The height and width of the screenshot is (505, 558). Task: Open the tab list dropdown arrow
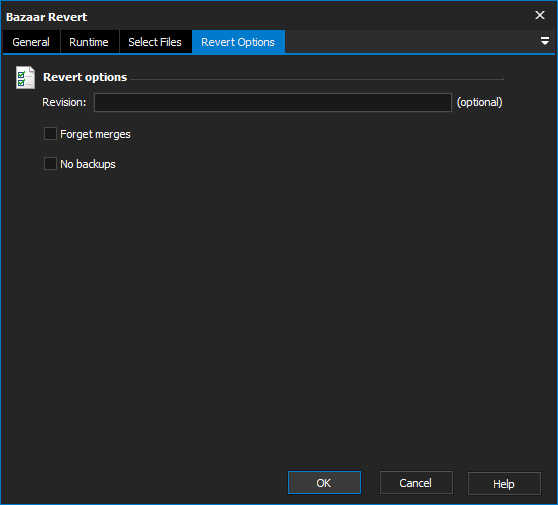point(544,41)
